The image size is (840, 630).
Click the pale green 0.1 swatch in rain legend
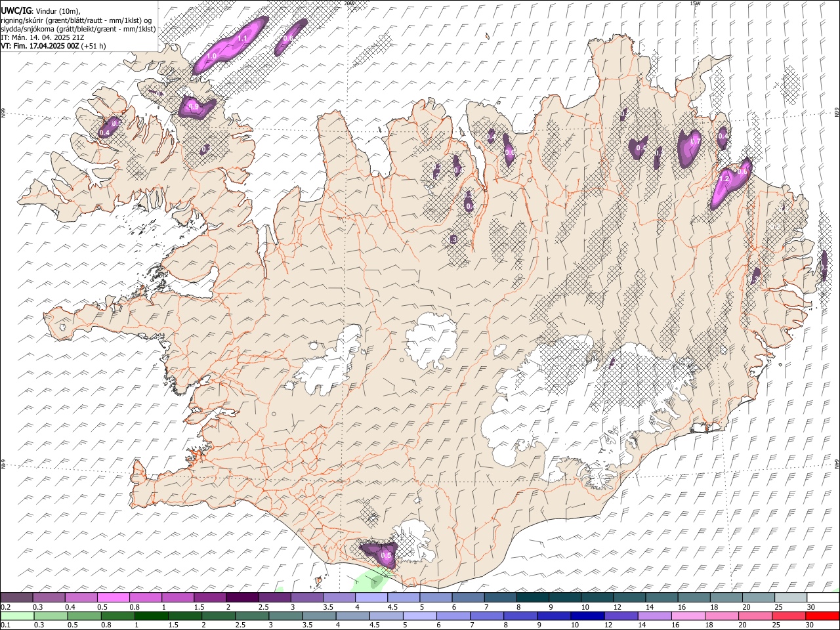[x=17, y=616]
